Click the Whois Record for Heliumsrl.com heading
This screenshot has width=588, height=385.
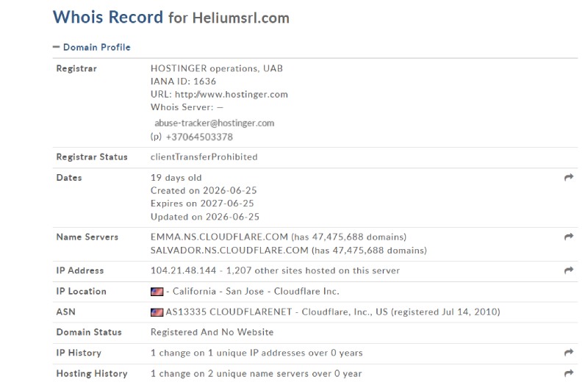(x=171, y=17)
